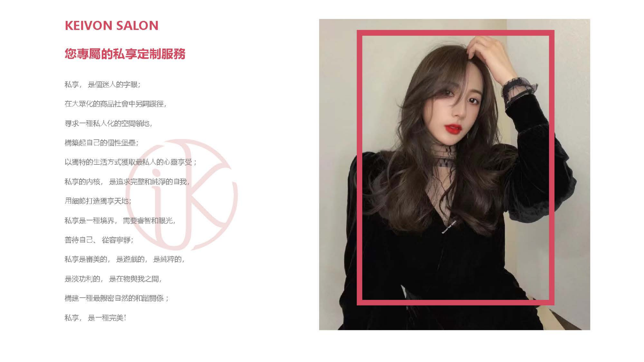Click the line starting 私享是審美的
Viewport: 644px width, 362px height.
tap(125, 259)
